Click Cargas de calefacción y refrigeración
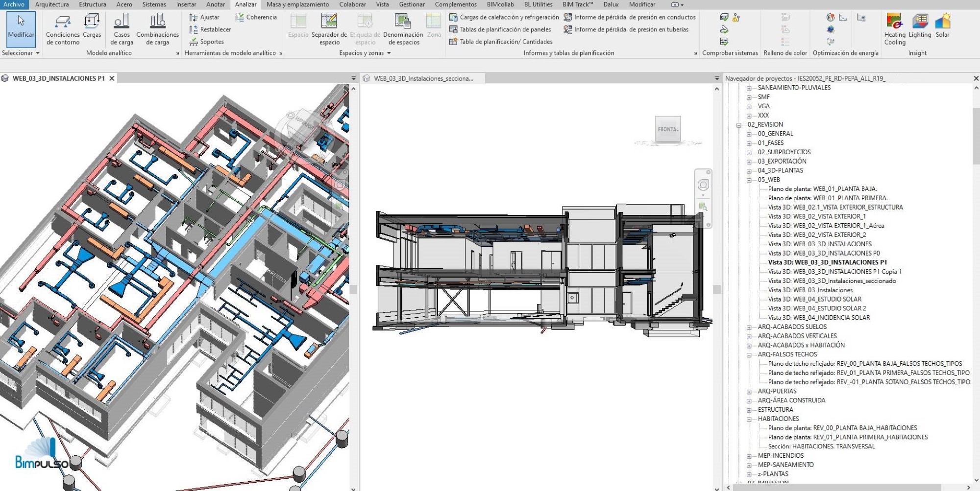The height and width of the screenshot is (491, 980). [504, 17]
